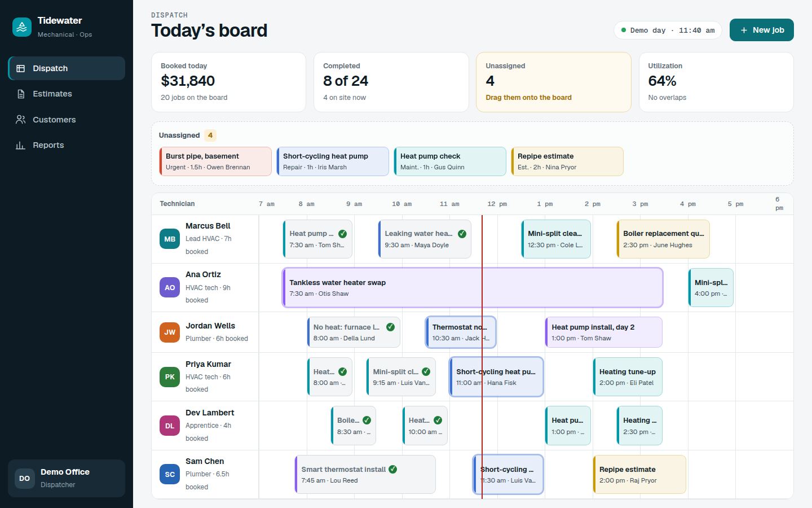This screenshot has height=508, width=812.
Task: Open Marcus Bell's 12:30 pm Mini-split job
Action: [556, 239]
